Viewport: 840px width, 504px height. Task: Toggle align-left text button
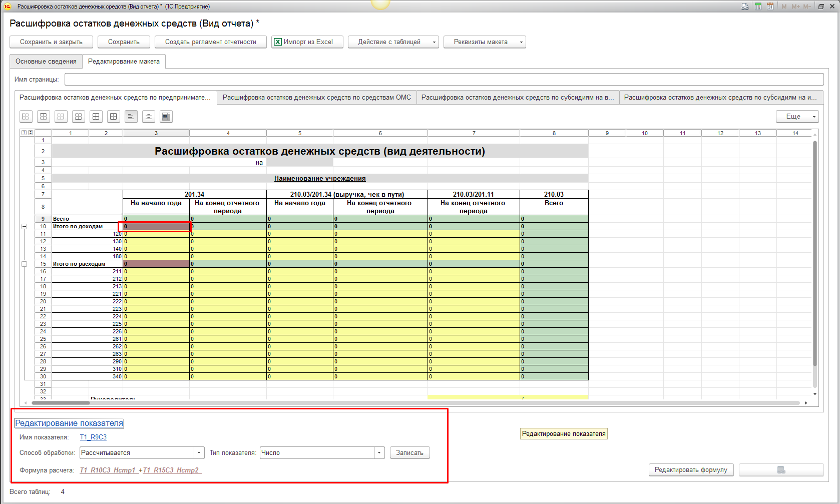click(x=131, y=117)
